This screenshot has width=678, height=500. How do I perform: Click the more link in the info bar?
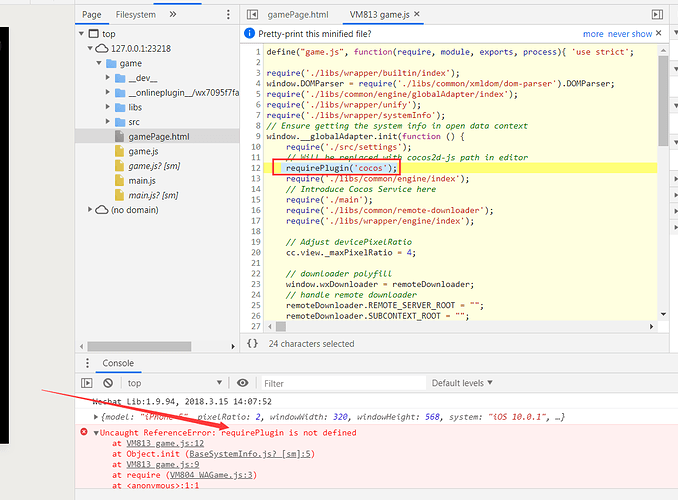point(593,34)
